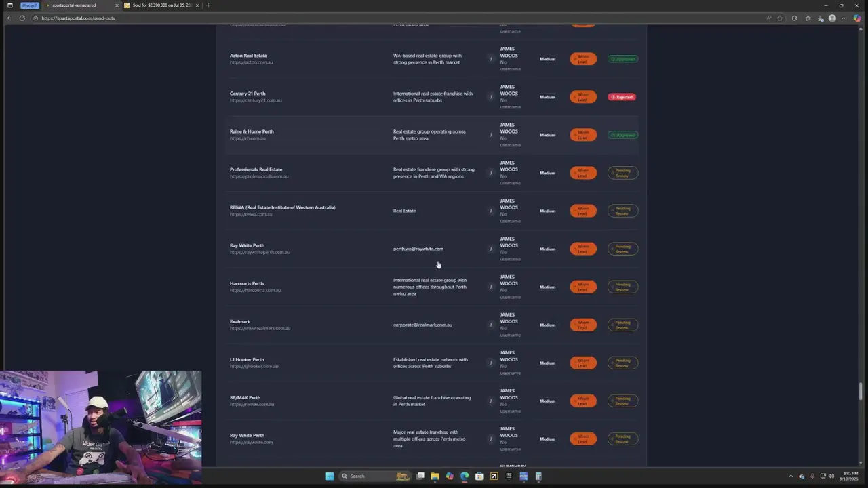
Task: Click the Warm Lead tag for Realmark
Action: click(x=583, y=325)
